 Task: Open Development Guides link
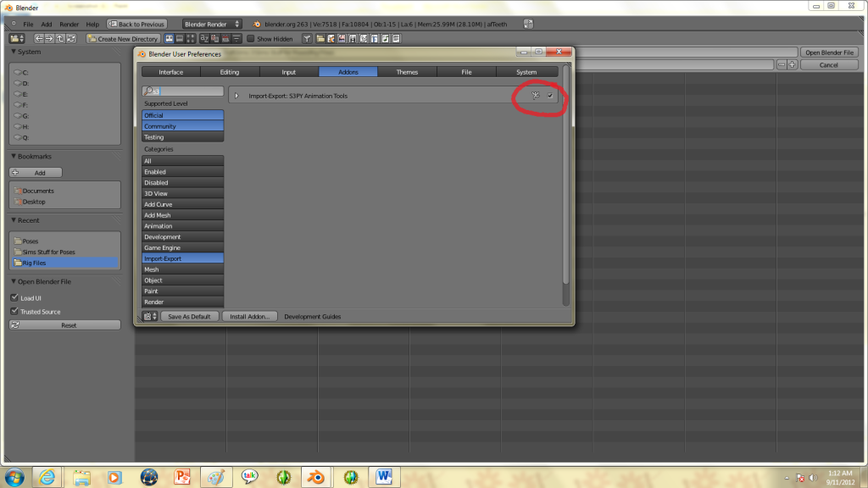click(312, 317)
